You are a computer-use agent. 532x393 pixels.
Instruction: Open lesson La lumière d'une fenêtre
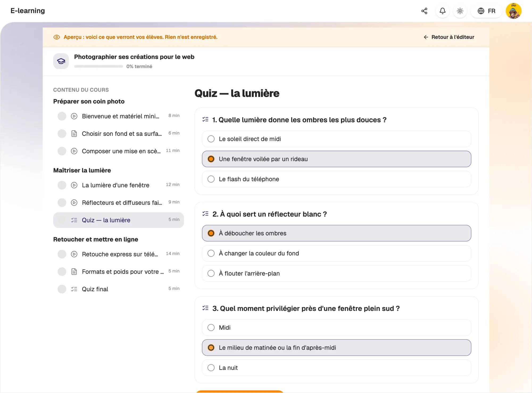click(119, 185)
